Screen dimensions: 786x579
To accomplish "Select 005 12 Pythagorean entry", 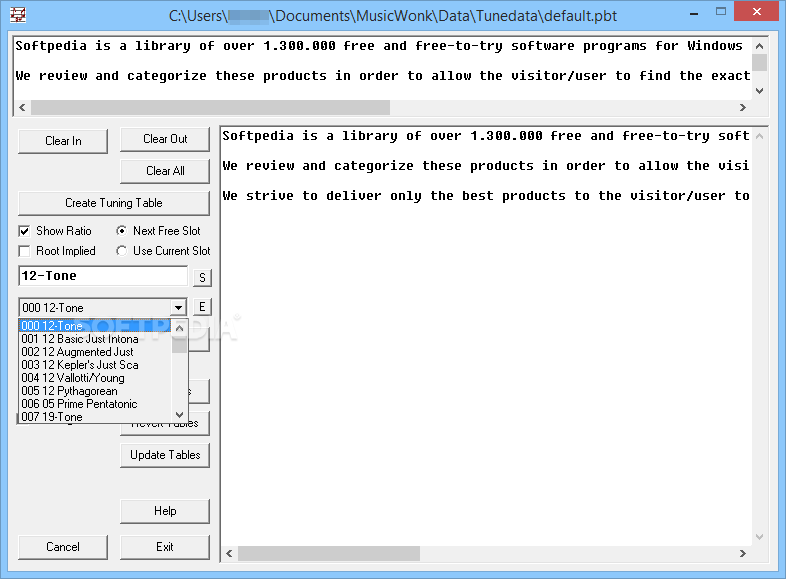I will click(95, 391).
